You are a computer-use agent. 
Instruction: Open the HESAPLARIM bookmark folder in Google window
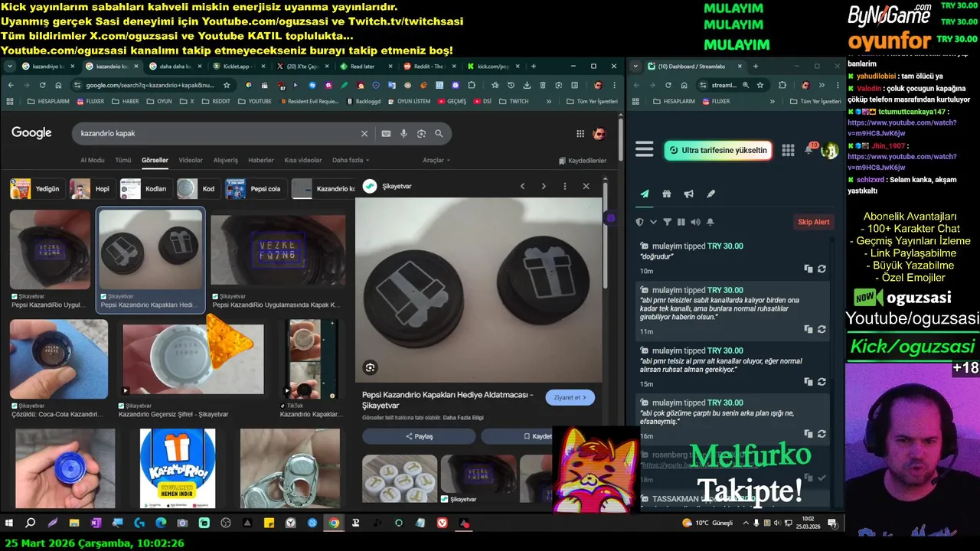pyautogui.click(x=47, y=101)
